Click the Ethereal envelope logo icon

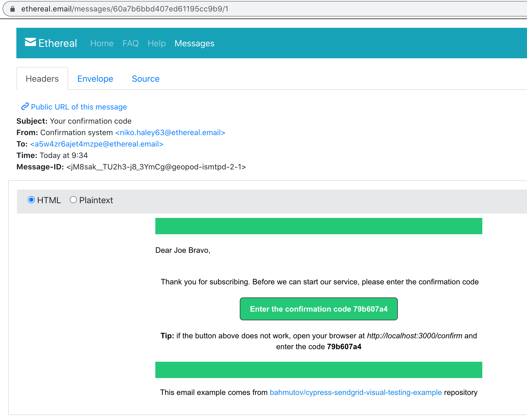pyautogui.click(x=30, y=42)
